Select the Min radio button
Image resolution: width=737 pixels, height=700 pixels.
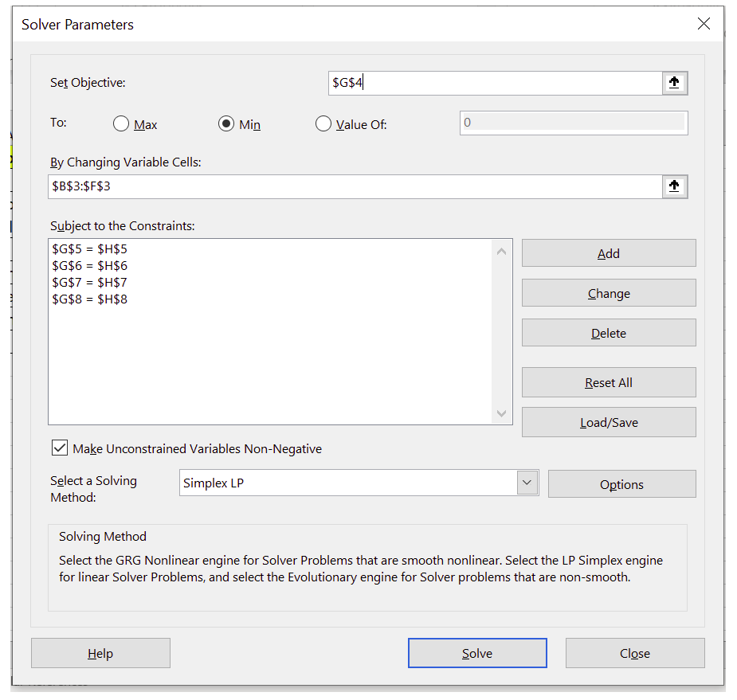pos(226,124)
